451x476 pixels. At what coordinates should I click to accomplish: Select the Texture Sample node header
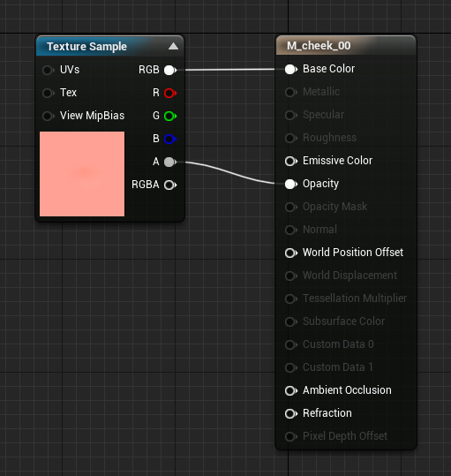pyautogui.click(x=109, y=46)
